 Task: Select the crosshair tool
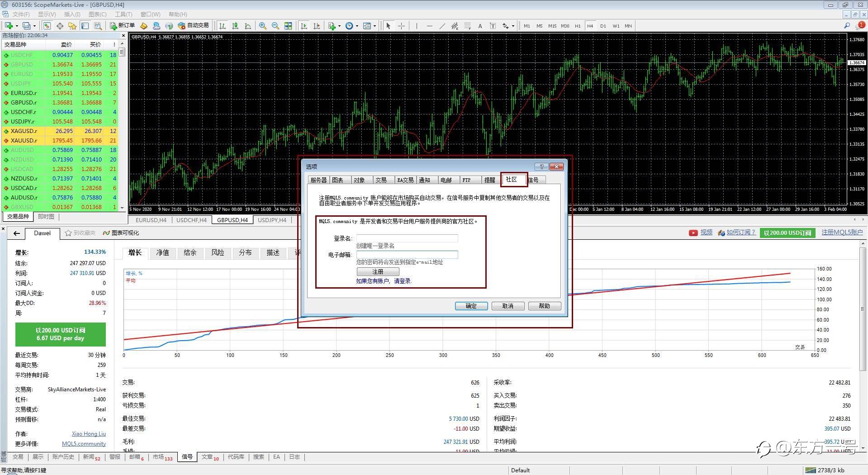pos(401,26)
